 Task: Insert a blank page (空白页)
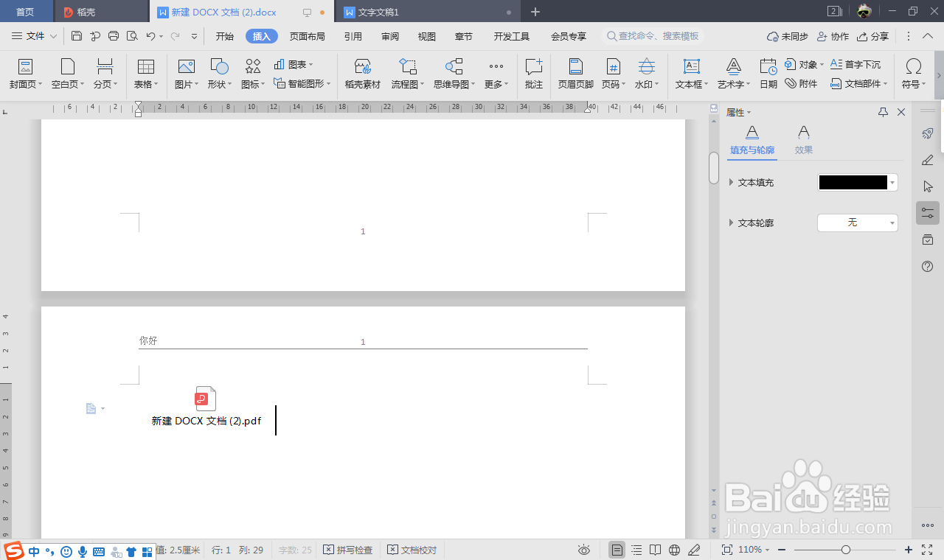(68, 74)
